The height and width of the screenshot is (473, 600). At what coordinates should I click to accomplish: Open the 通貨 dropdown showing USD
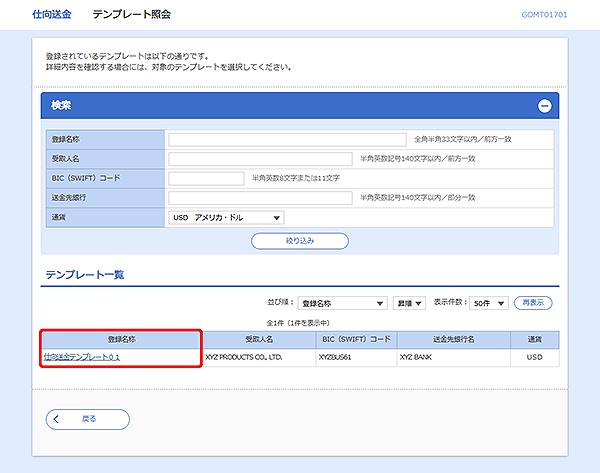tap(226, 217)
